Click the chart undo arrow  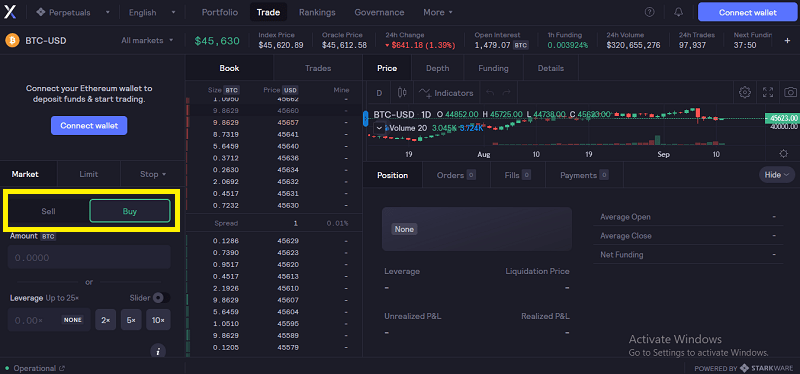(490, 93)
